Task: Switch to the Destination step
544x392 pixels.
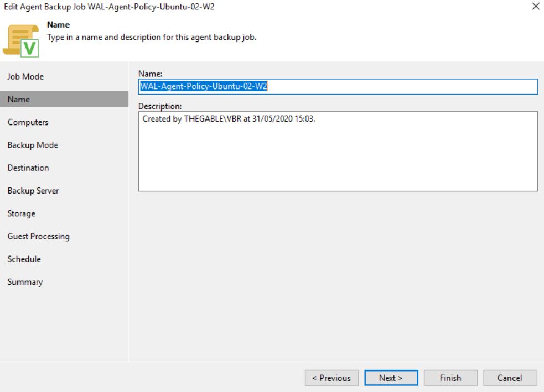Action: pyautogui.click(x=28, y=168)
